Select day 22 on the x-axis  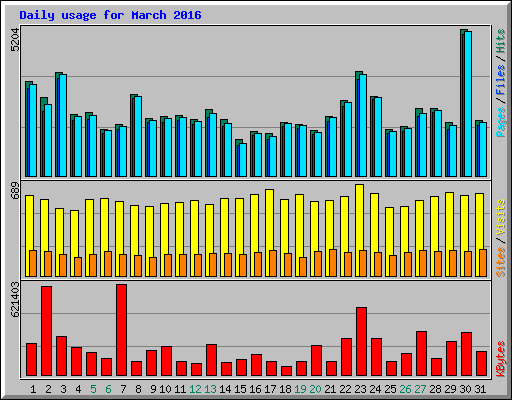pyautogui.click(x=345, y=389)
